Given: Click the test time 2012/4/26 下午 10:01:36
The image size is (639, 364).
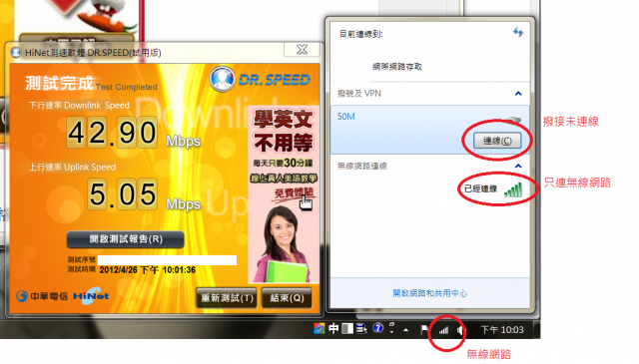Looking at the screenshot, I should pos(148,270).
